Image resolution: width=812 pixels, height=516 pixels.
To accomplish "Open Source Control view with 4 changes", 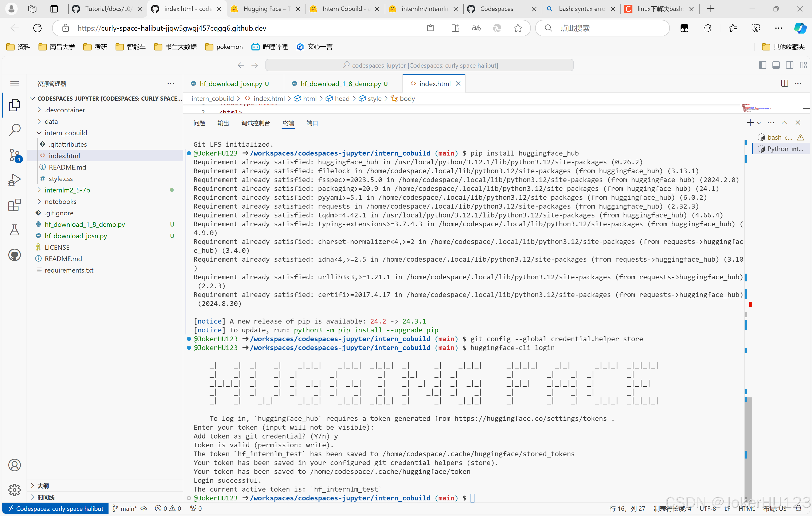I will point(15,155).
